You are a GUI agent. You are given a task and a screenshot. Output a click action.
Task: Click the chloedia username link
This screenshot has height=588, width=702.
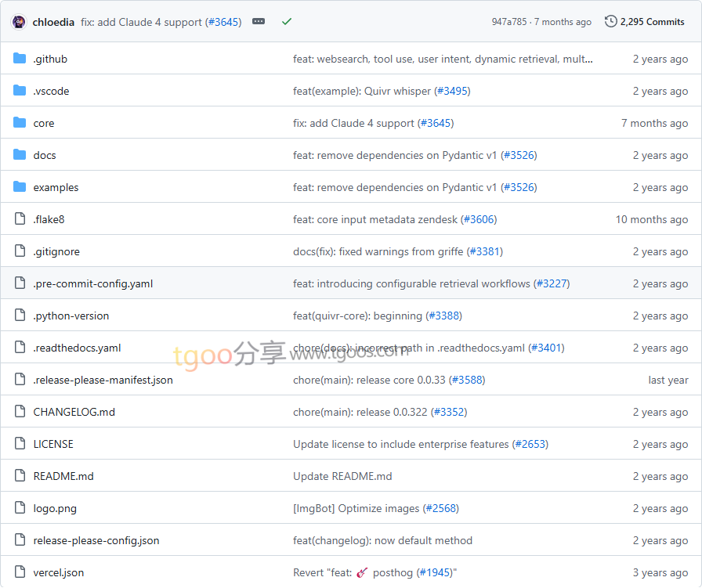click(x=53, y=22)
